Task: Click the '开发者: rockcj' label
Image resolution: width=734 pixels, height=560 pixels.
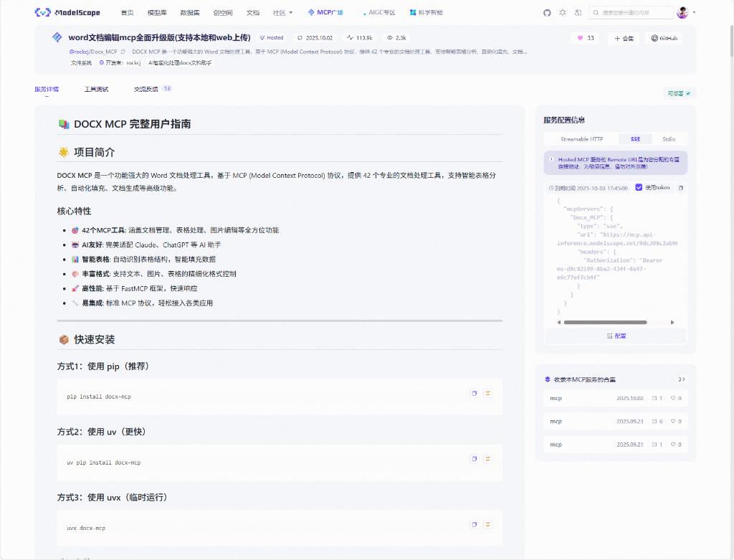Action: pyautogui.click(x=120, y=63)
